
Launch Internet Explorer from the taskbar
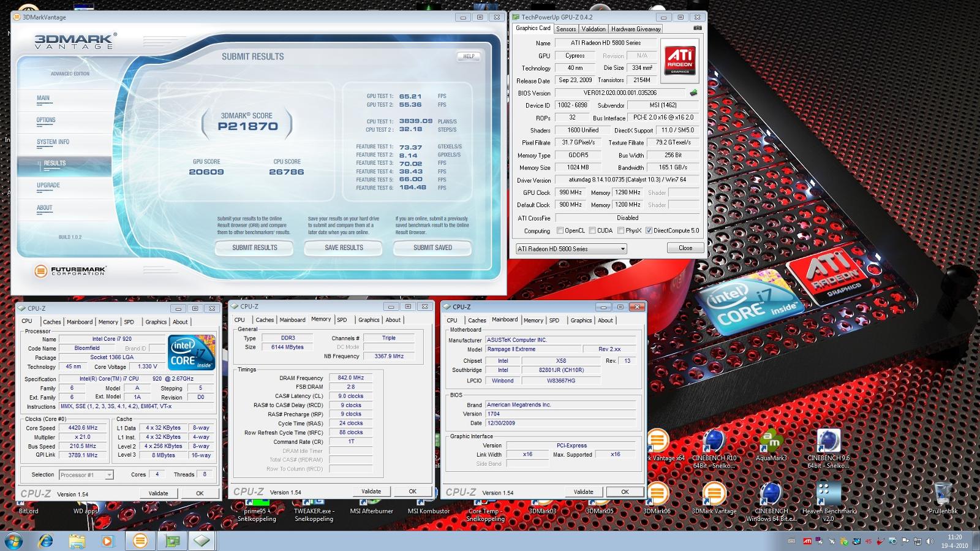tap(45, 541)
